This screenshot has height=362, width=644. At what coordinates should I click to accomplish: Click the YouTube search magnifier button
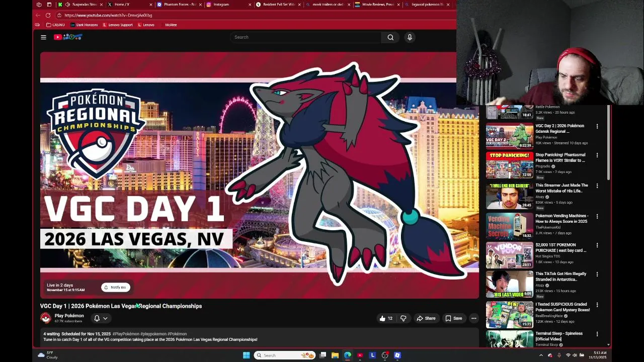click(x=390, y=37)
